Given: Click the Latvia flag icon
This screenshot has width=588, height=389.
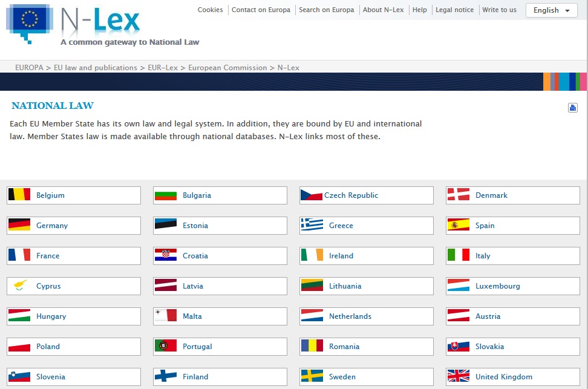Looking at the screenshot, I should (165, 286).
